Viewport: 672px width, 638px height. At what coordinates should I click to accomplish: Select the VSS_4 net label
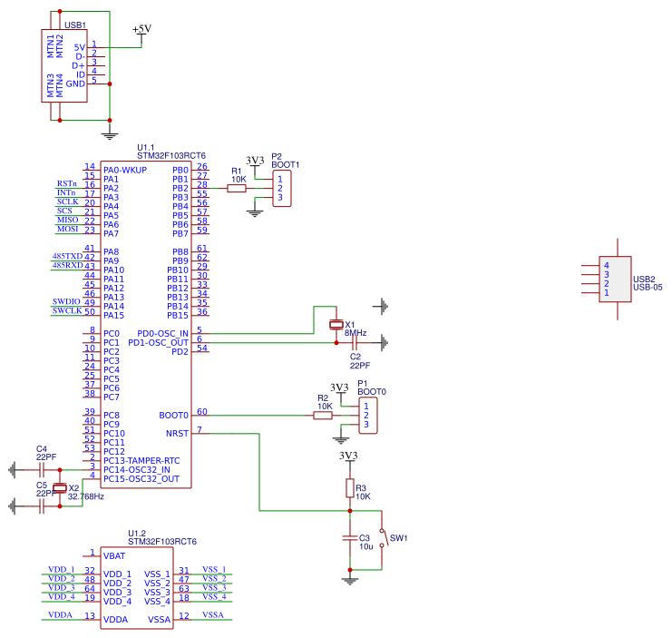click(x=214, y=596)
